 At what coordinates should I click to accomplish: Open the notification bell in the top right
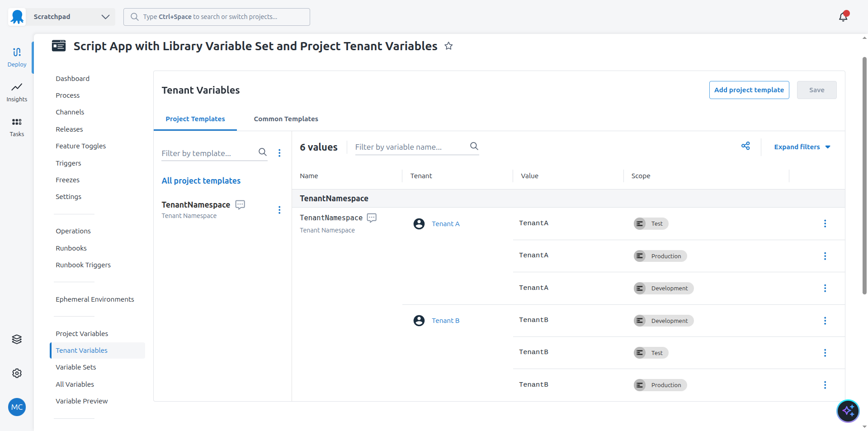[x=844, y=16]
